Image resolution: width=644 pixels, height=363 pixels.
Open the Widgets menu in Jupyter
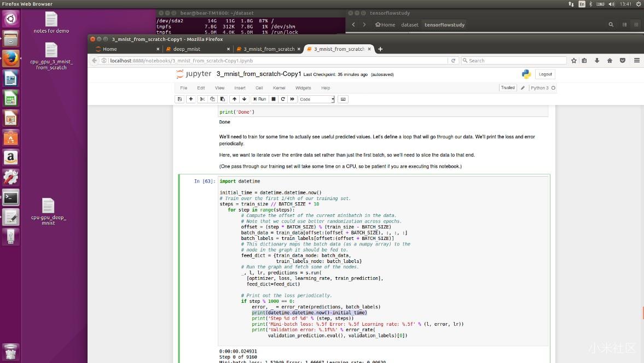pyautogui.click(x=303, y=88)
